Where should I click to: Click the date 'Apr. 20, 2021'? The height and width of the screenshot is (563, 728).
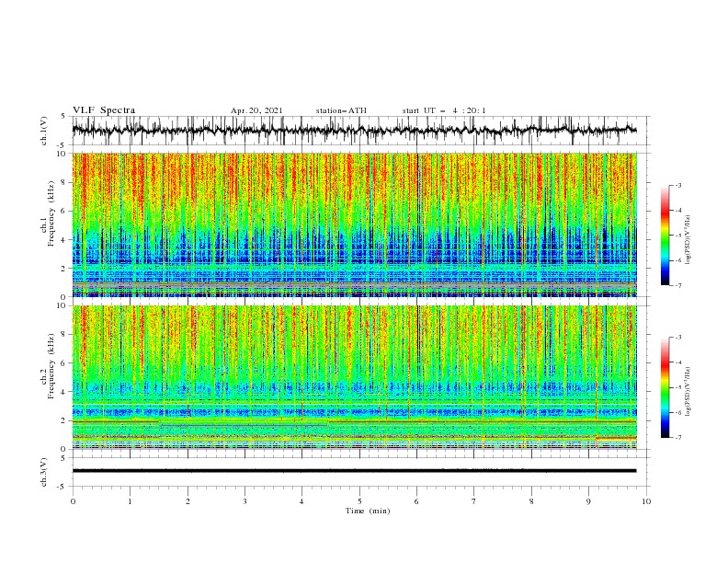click(256, 110)
